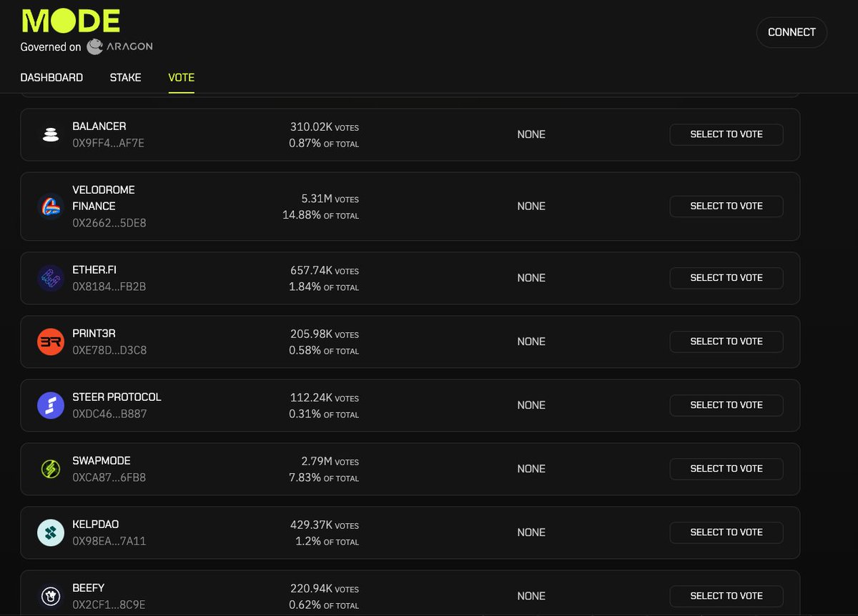The height and width of the screenshot is (616, 858).
Task: Click the Balancer project icon
Action: coord(51,134)
